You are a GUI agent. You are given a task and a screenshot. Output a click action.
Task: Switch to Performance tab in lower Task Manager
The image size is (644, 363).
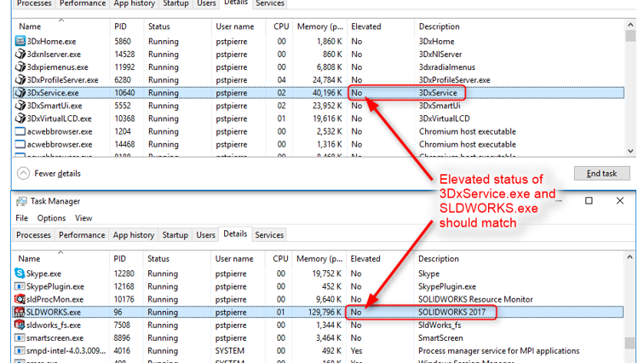82,235
